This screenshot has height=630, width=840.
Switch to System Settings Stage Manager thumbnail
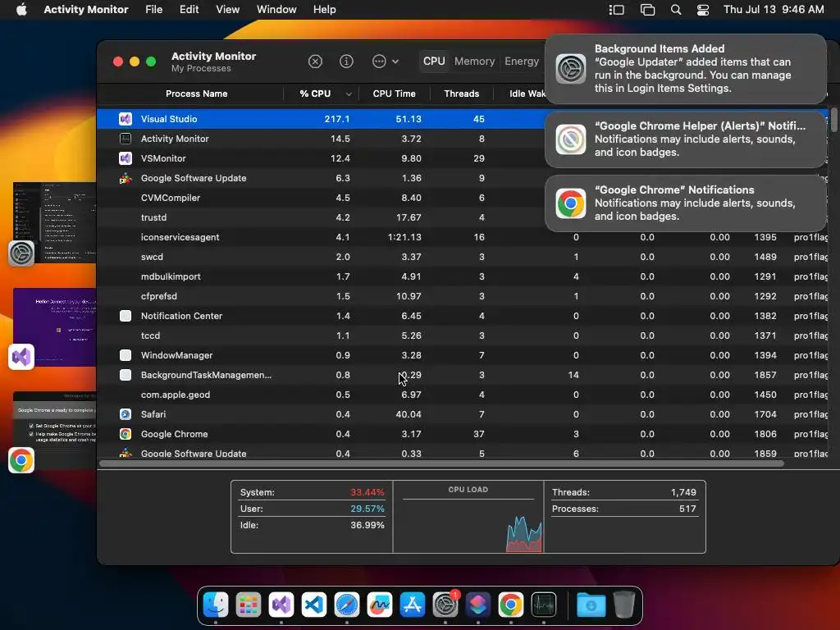pyautogui.click(x=54, y=223)
